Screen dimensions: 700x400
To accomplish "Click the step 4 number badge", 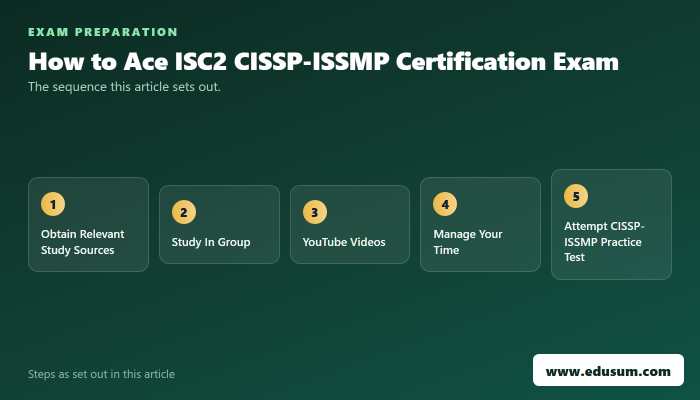I will pyautogui.click(x=445, y=204).
